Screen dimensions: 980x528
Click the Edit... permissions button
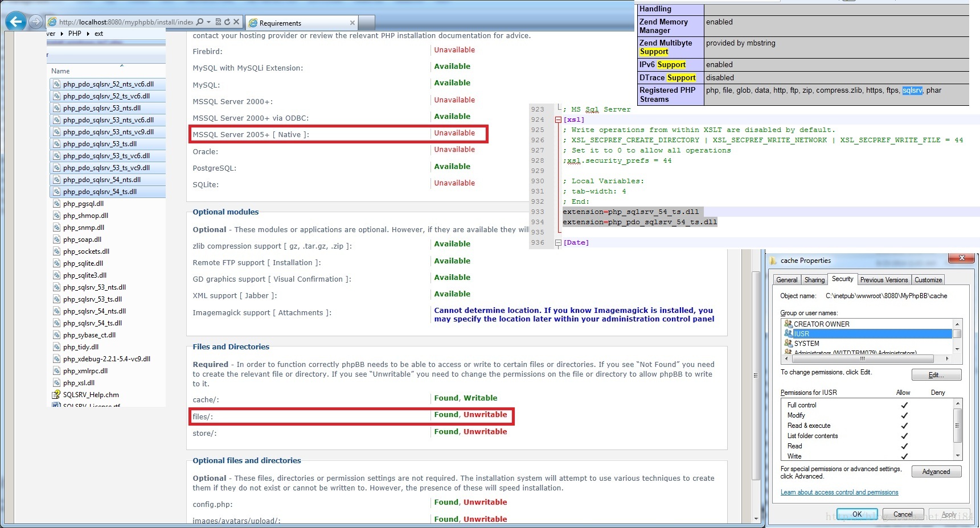click(x=936, y=375)
